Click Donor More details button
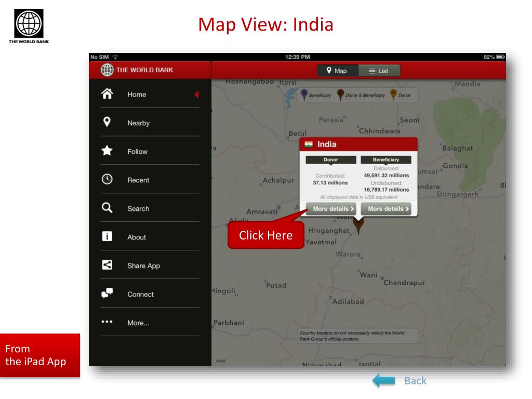The width and height of the screenshot is (532, 399). pos(331,209)
